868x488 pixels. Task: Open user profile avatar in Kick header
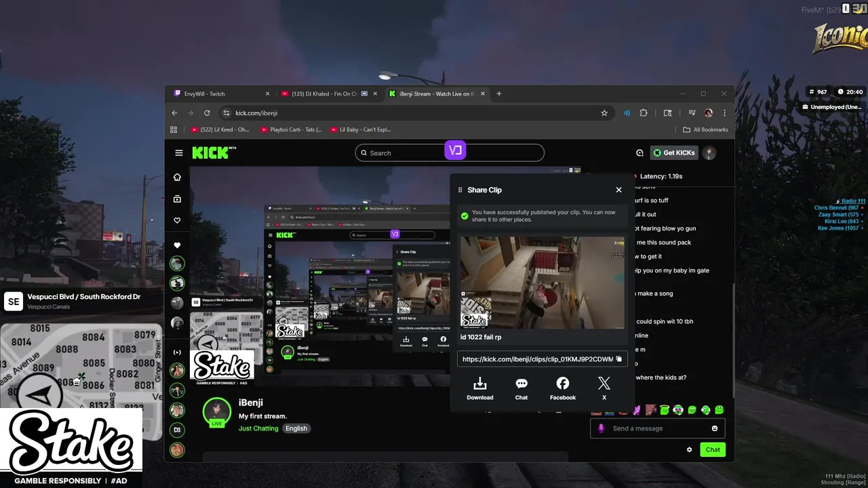709,152
